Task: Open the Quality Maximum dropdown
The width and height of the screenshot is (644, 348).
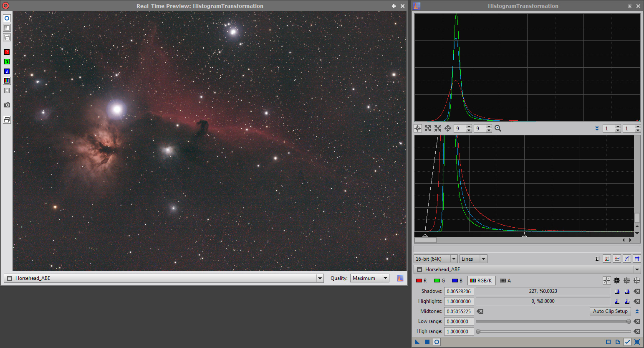Action: 370,278
